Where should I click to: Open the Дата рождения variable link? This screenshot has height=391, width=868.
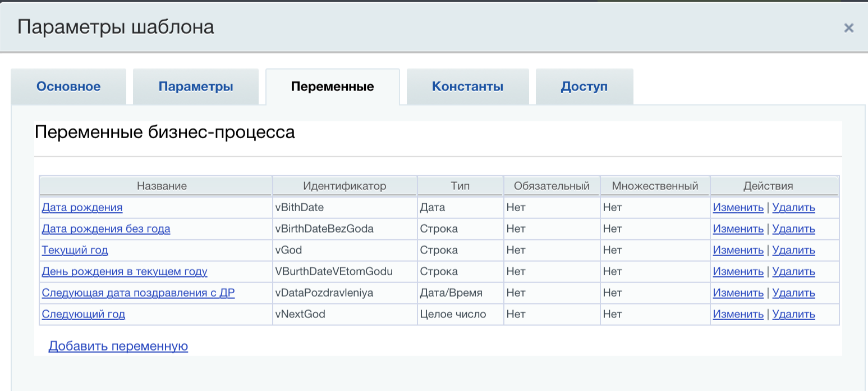82,207
